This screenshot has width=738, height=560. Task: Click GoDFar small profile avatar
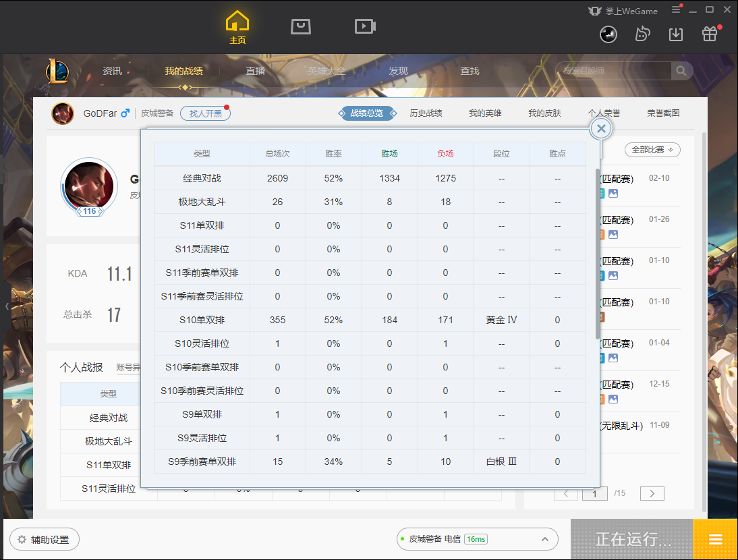click(x=63, y=113)
